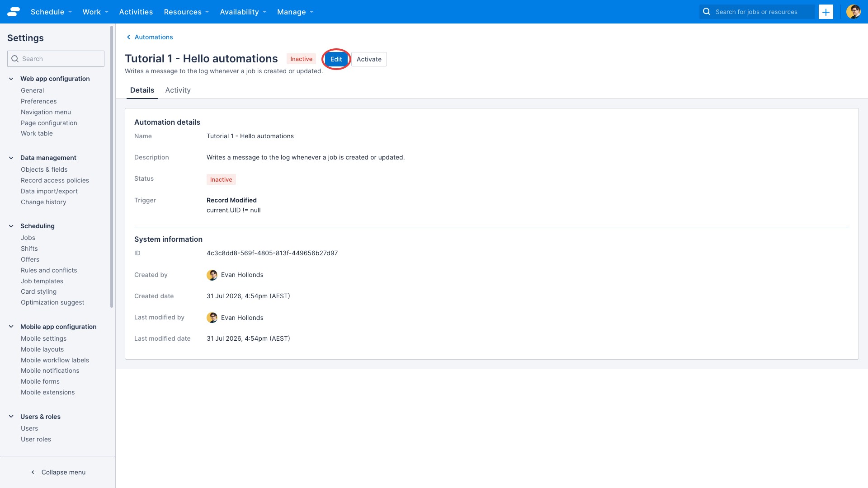Open Mobile notifications
The height and width of the screenshot is (488, 868).
tap(50, 371)
